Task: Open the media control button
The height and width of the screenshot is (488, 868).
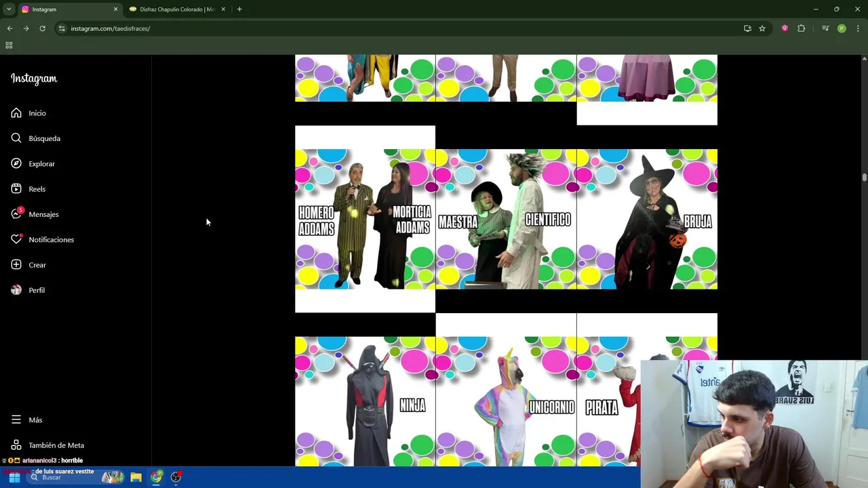Action: (825, 28)
